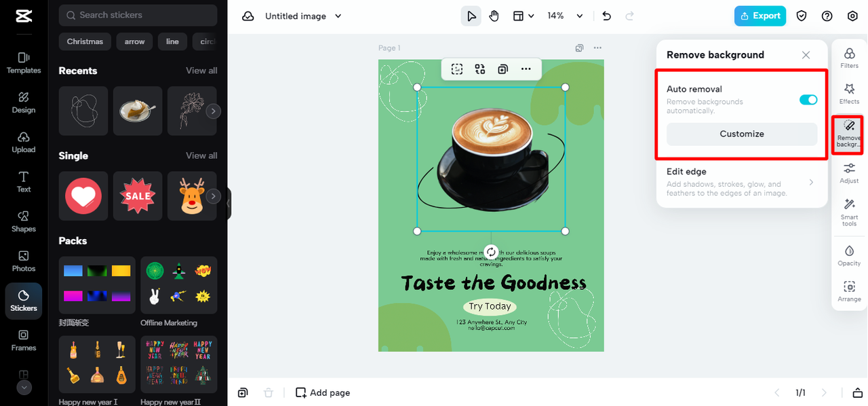Viewport: 868px width, 406px height.
Task: Open the help question mark icon
Action: [x=827, y=16]
